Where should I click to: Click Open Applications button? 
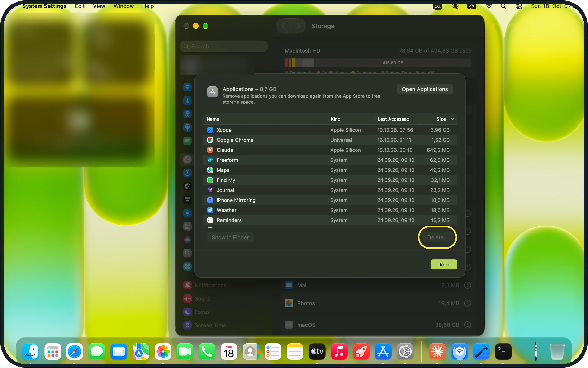pyautogui.click(x=425, y=89)
